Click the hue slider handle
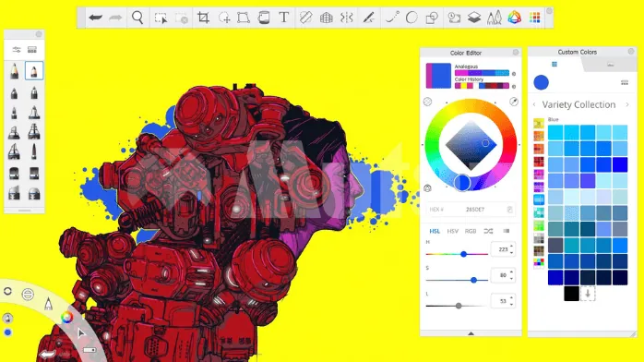Viewport: 644px width, 362px height. tap(464, 254)
